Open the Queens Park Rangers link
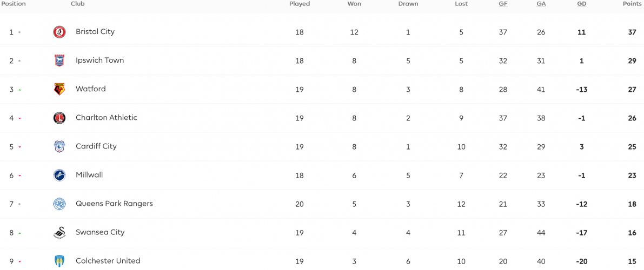The width and height of the screenshot is (644, 270). click(x=114, y=204)
